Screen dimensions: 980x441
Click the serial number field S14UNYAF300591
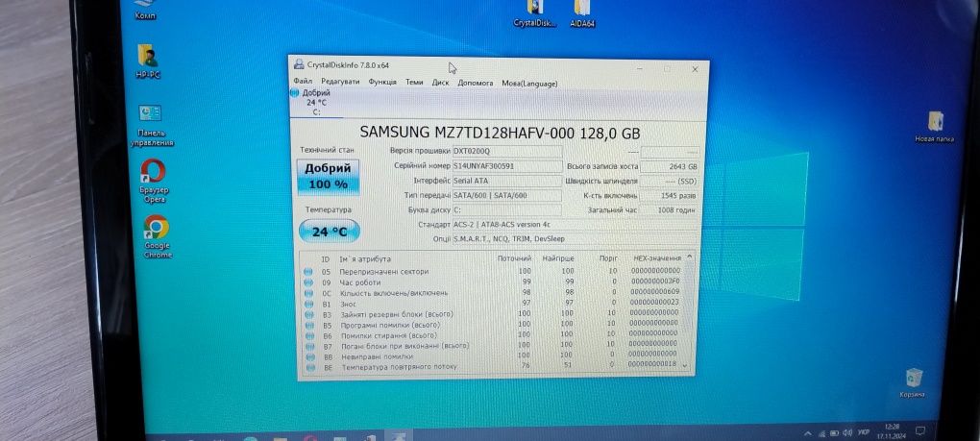tap(507, 166)
